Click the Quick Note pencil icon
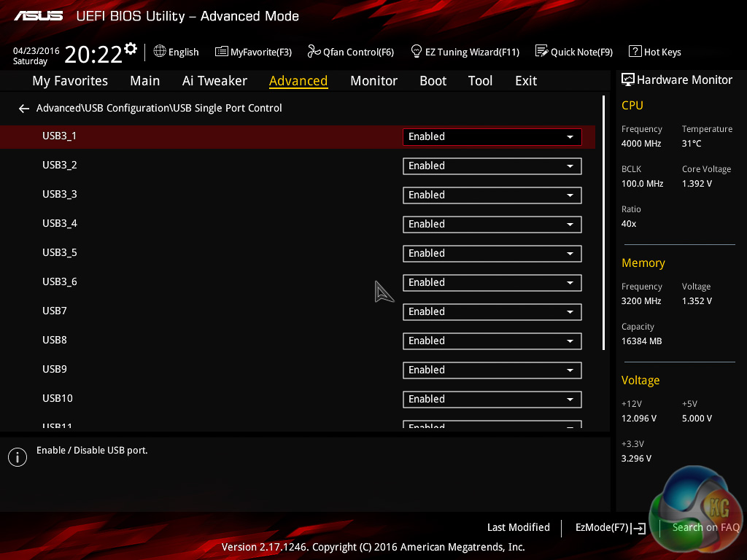The height and width of the screenshot is (560, 747). pos(542,51)
